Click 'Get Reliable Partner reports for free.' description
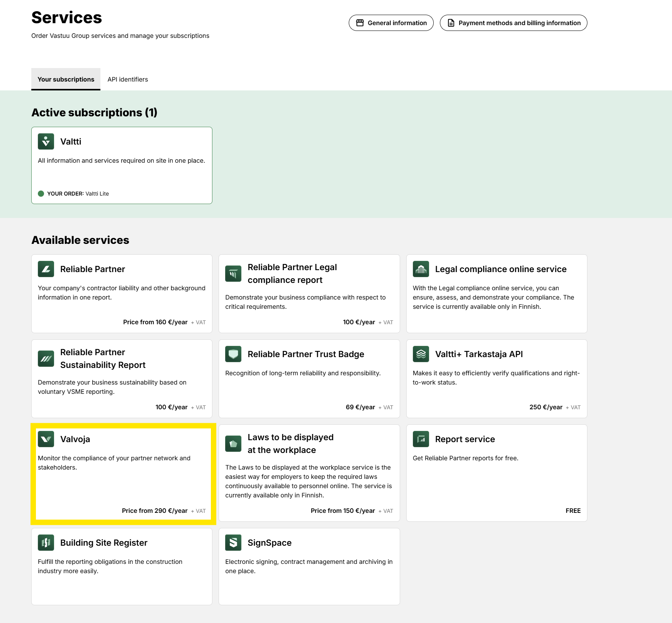The height and width of the screenshot is (623, 672). (465, 458)
